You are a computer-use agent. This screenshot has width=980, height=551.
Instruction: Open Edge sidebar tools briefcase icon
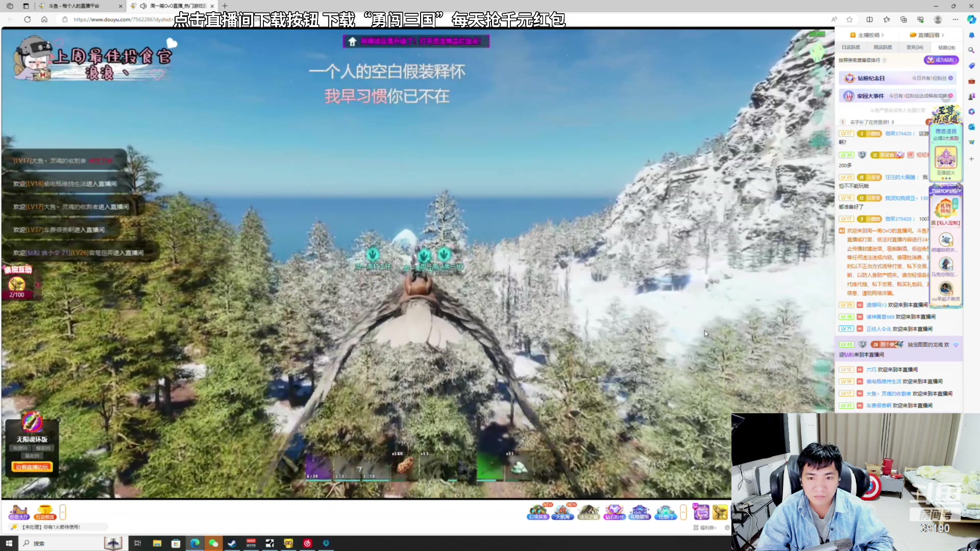[x=971, y=81]
